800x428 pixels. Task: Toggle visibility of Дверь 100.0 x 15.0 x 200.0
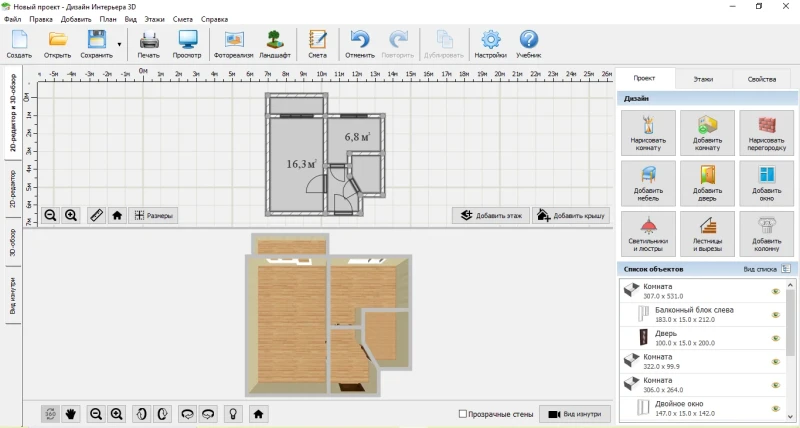[x=776, y=338]
